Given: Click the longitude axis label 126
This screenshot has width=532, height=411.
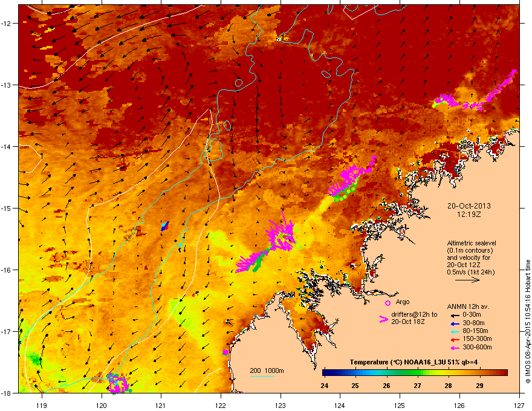Looking at the screenshot, I should click(459, 405).
